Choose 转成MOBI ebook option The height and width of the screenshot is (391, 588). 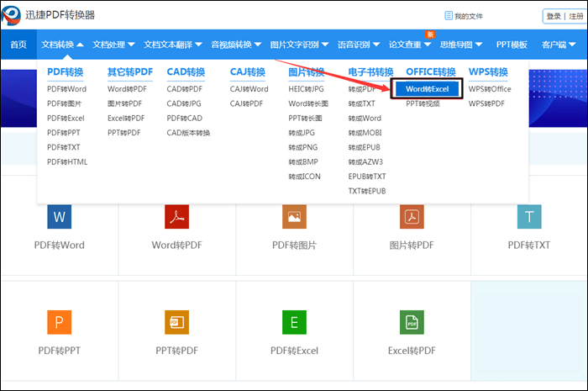(x=365, y=133)
